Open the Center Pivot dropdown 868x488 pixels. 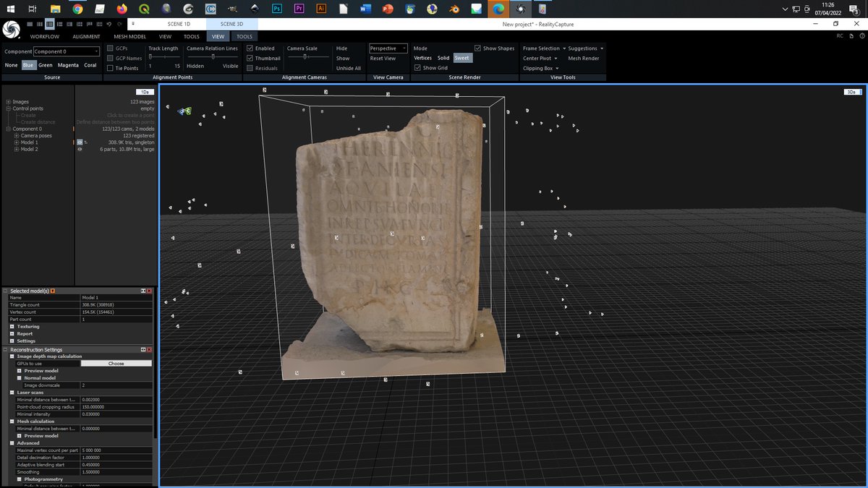(x=540, y=58)
